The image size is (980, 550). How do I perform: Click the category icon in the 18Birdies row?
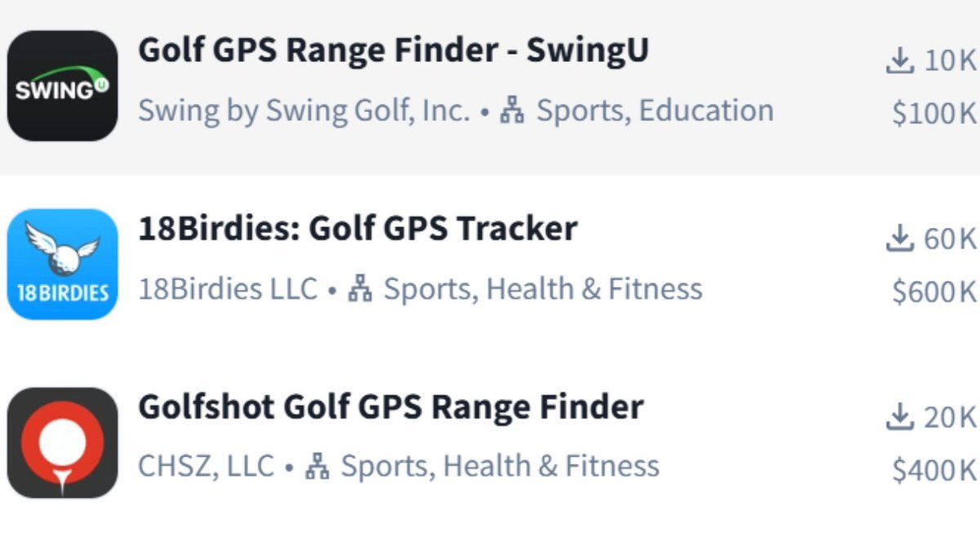click(x=359, y=289)
